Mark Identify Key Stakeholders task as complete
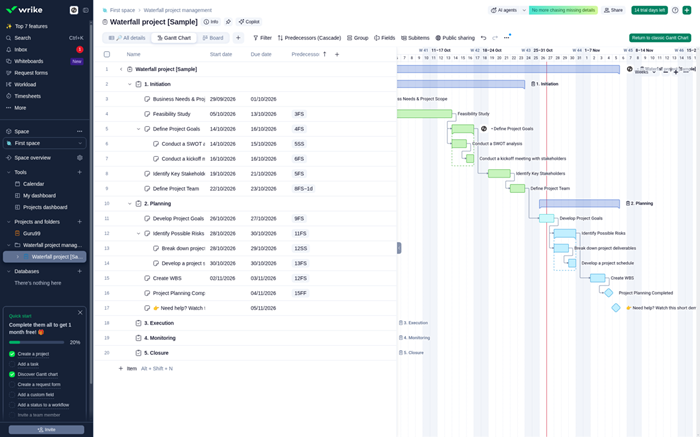 147,174
